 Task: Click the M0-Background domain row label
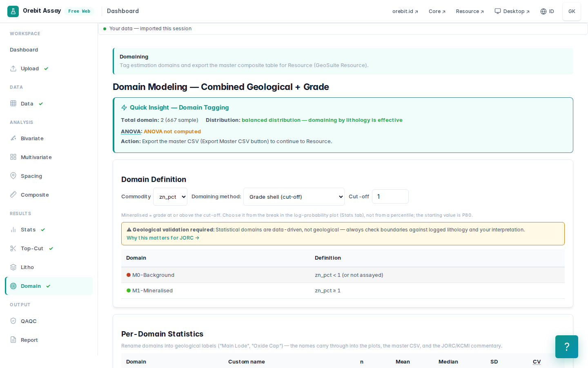pyautogui.click(x=153, y=275)
